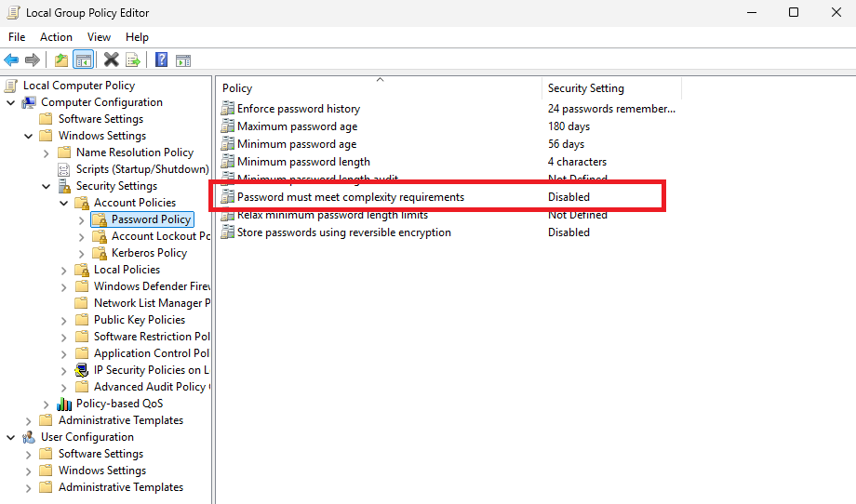Viewport: 856px width, 504px height.
Task: Open the Action menu
Action: point(56,37)
